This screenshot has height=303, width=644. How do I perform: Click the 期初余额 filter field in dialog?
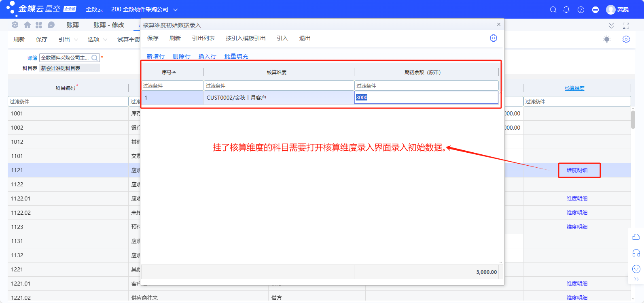[x=426, y=85]
